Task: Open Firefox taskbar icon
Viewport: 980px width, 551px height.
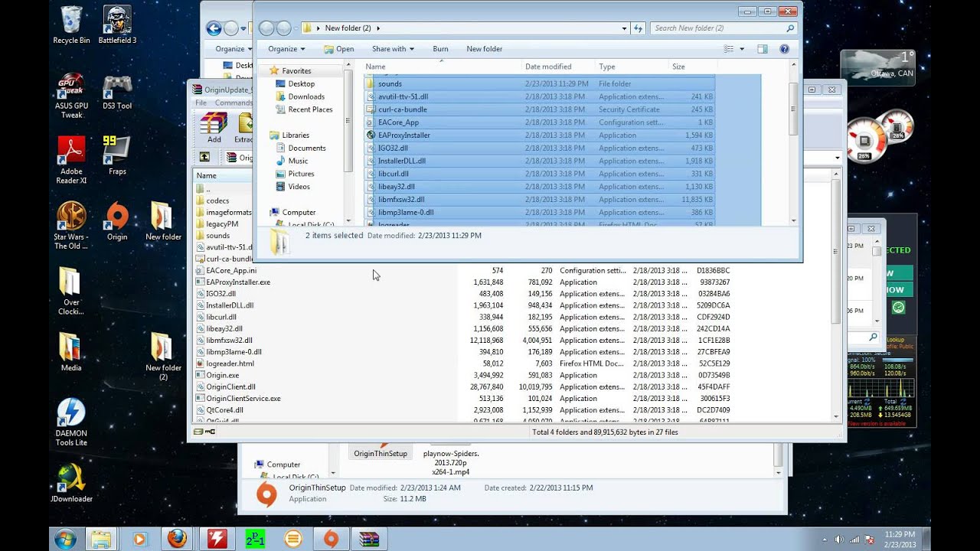Action: [x=178, y=539]
